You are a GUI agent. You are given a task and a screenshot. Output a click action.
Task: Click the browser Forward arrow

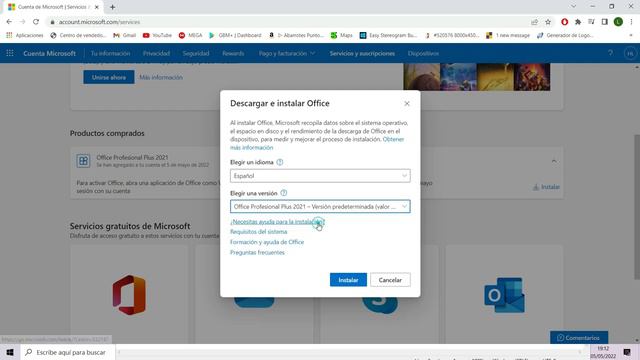22,22
